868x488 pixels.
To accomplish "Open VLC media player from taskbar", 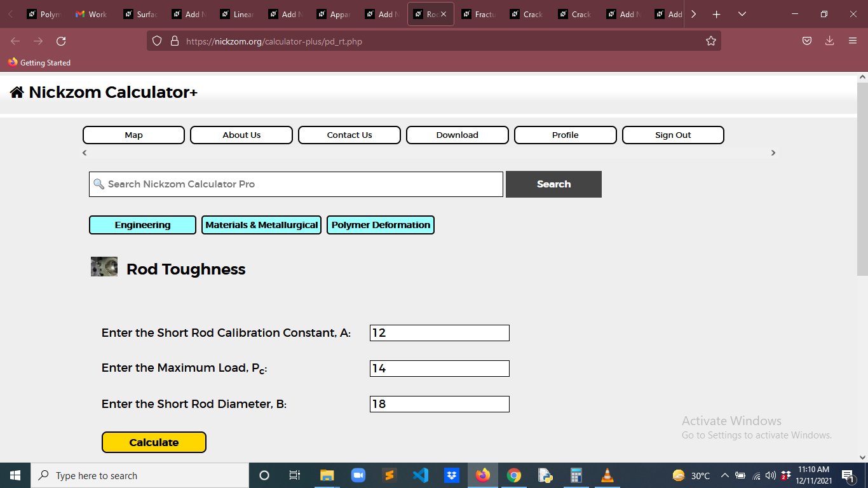I will [607, 475].
